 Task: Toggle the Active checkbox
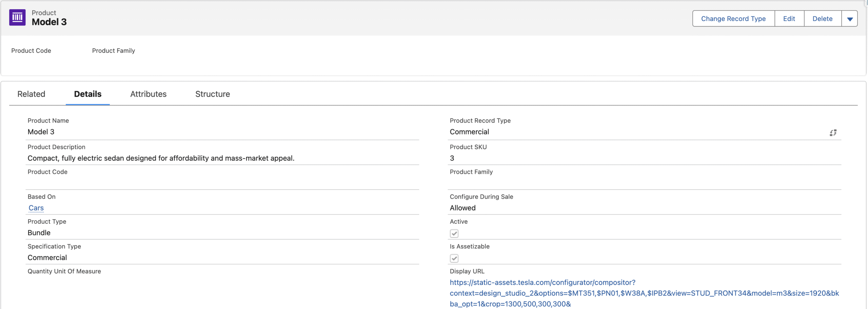[x=454, y=233]
